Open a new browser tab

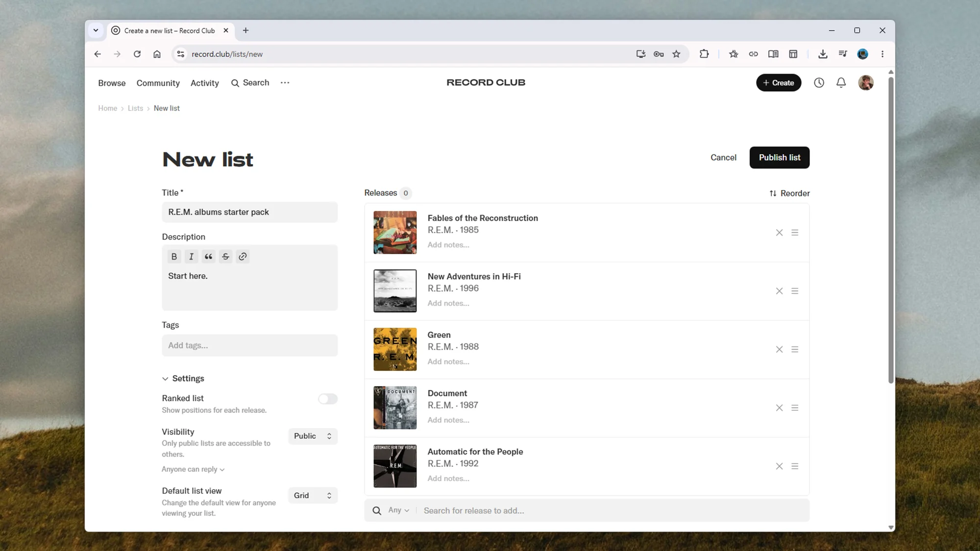245,30
